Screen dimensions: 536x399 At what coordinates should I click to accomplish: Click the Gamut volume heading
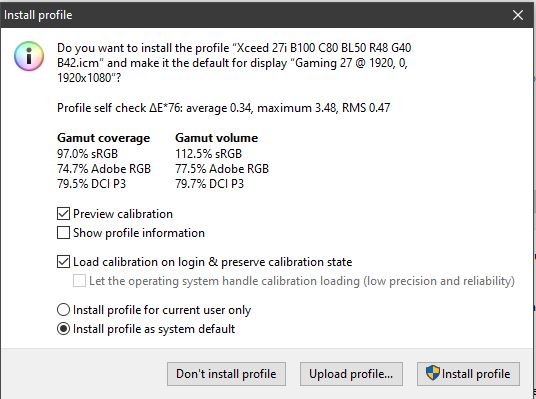coord(217,138)
